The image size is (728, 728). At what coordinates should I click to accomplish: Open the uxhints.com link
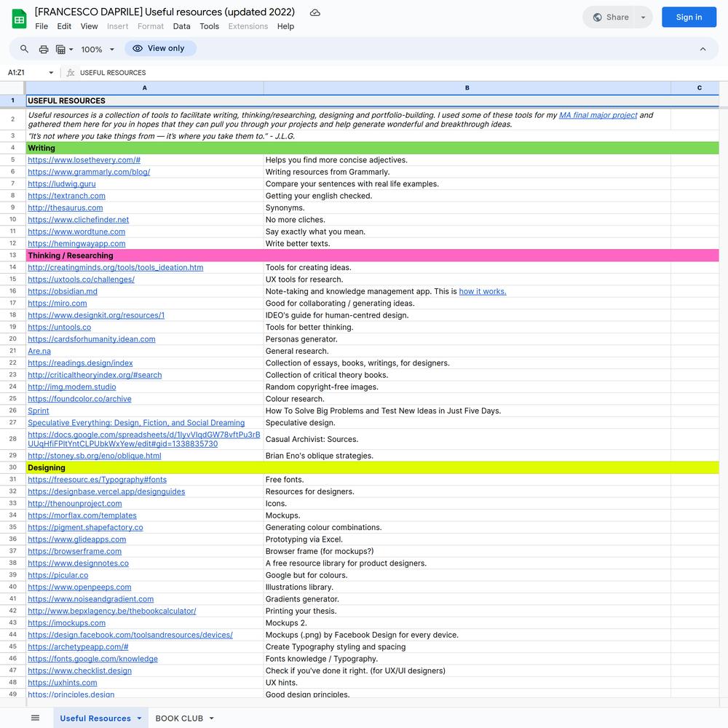[x=63, y=683]
